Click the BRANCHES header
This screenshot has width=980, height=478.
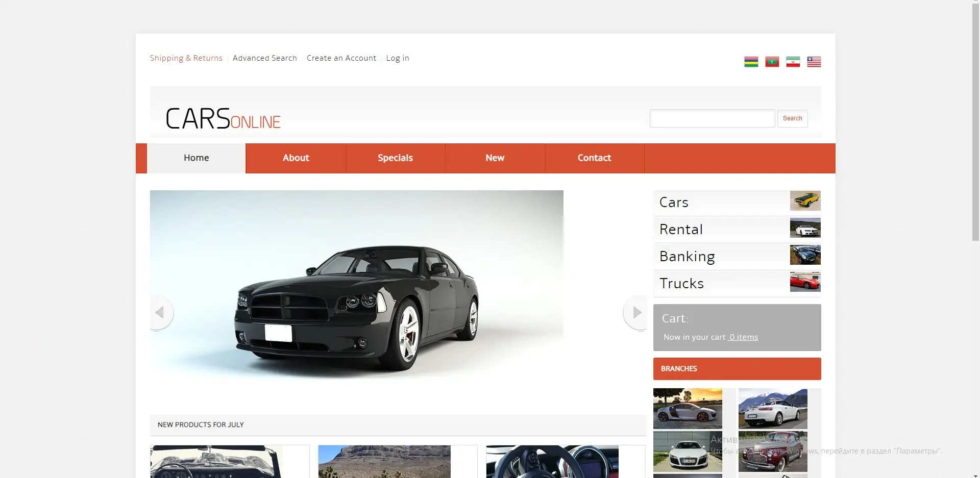[737, 369]
